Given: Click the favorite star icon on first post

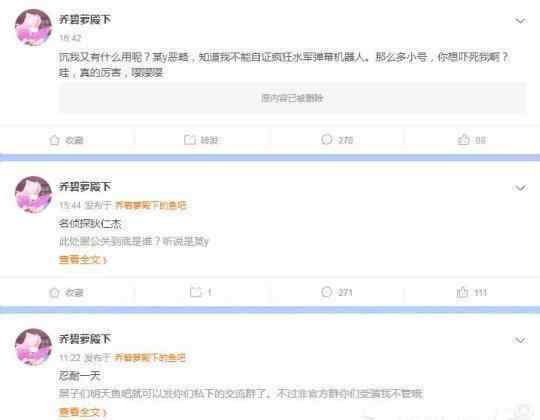Looking at the screenshot, I should 54,140.
